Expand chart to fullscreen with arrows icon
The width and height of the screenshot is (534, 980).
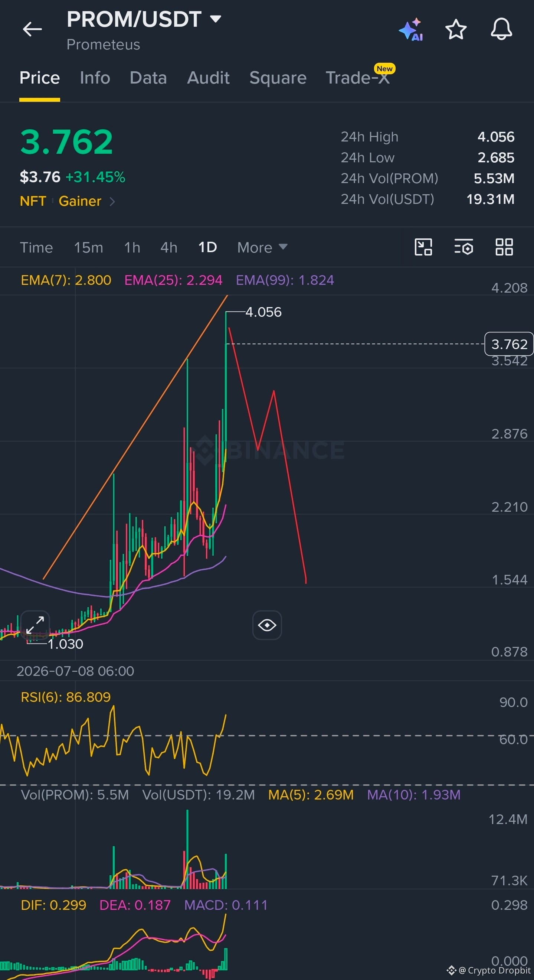[35, 625]
